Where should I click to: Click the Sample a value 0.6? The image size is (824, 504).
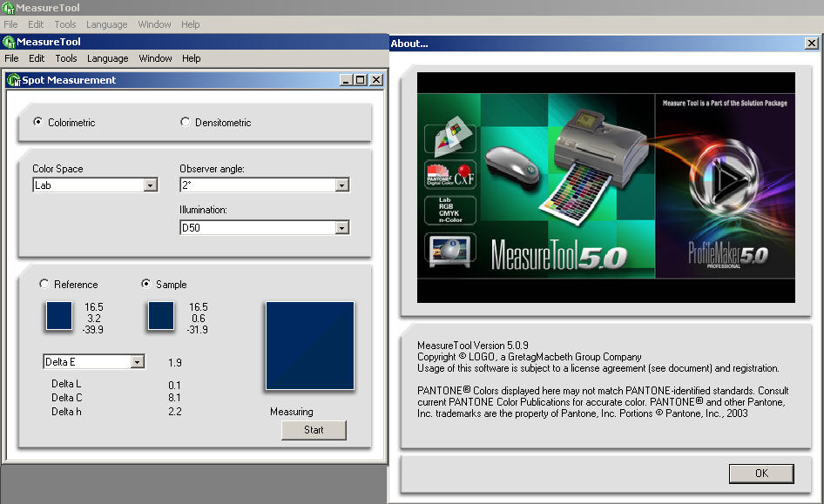(x=199, y=318)
